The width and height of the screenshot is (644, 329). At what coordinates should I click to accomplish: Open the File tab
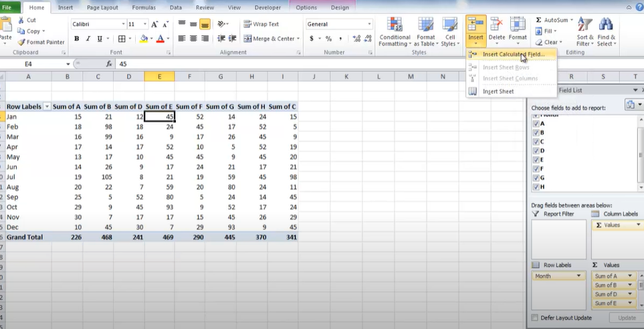coord(7,7)
